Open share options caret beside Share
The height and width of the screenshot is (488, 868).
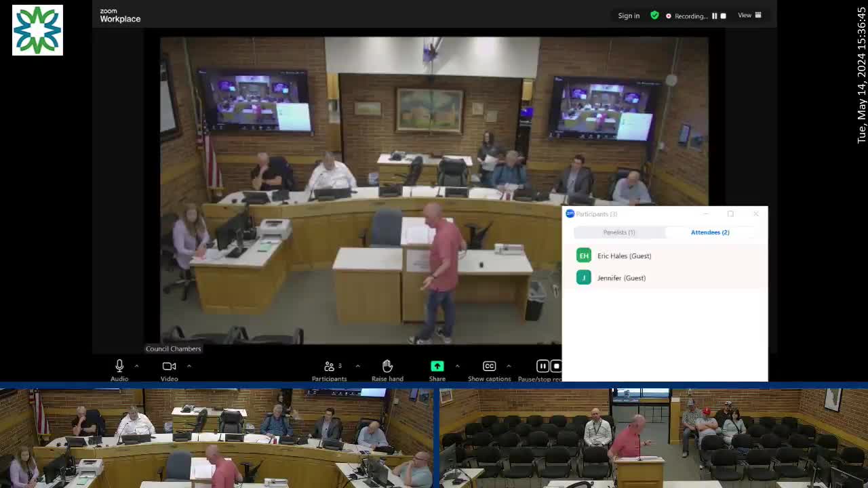coord(457,366)
